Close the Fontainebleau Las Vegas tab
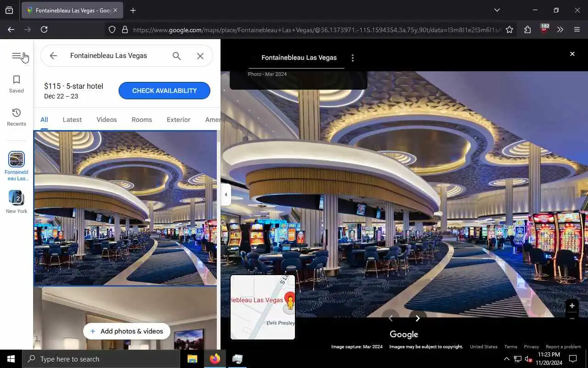 [x=115, y=10]
